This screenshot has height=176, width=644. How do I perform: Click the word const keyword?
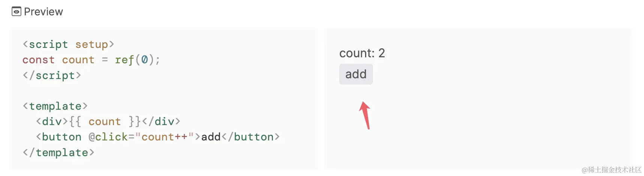(x=39, y=60)
